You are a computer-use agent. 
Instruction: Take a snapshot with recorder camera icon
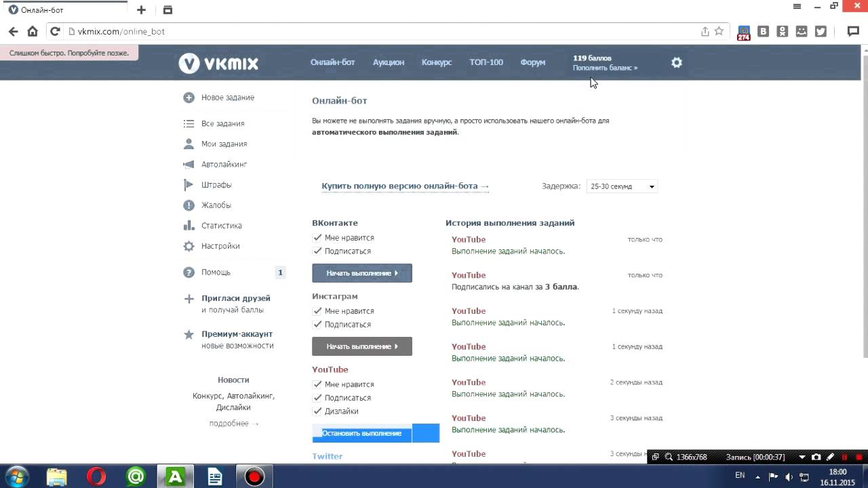(816, 457)
